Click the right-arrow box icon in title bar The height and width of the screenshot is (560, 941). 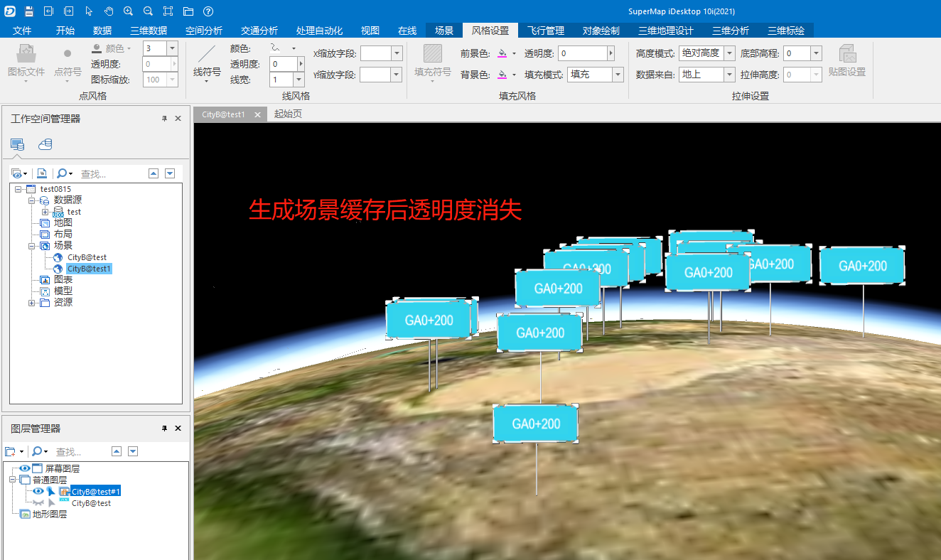(68, 11)
